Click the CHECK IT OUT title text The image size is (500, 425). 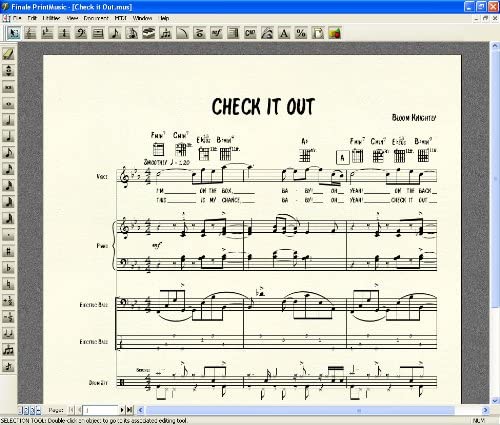pos(263,107)
